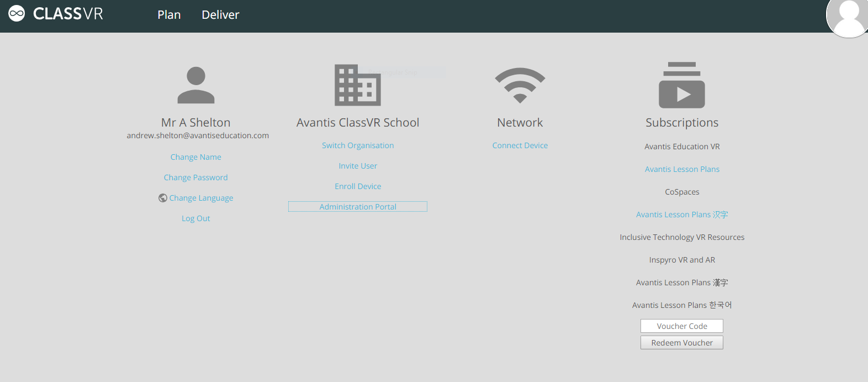Click the Voucher Code input field
The width and height of the screenshot is (868, 382).
682,326
